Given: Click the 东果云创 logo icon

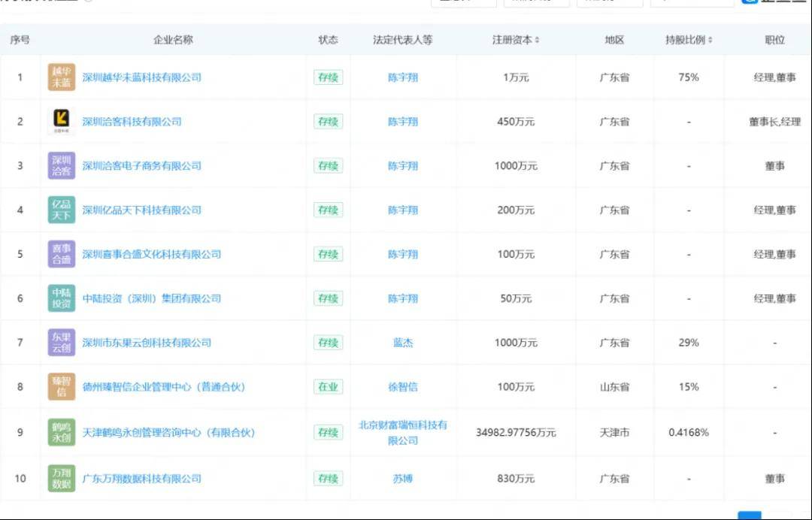Looking at the screenshot, I should pyautogui.click(x=61, y=342).
